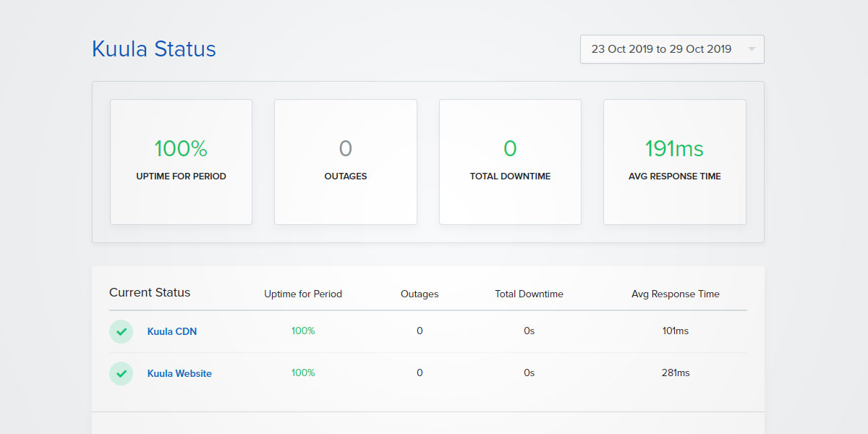Viewport: 868px width, 434px height.
Task: Select the 191ms Avg Response Time card
Action: pos(675,162)
